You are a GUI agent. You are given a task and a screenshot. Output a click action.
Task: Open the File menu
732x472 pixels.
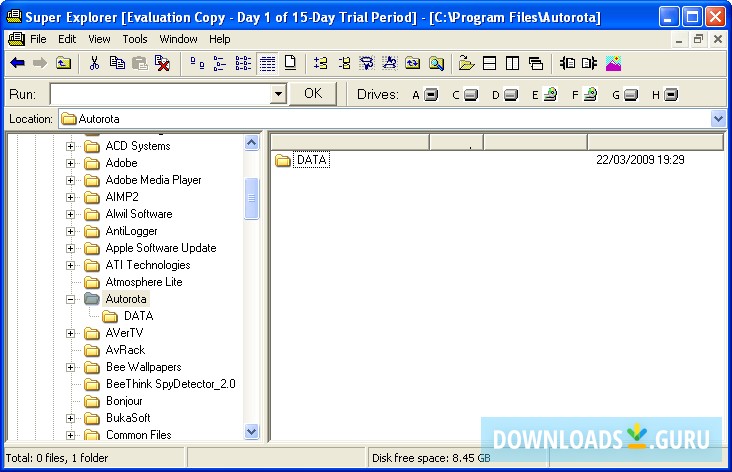coord(38,39)
